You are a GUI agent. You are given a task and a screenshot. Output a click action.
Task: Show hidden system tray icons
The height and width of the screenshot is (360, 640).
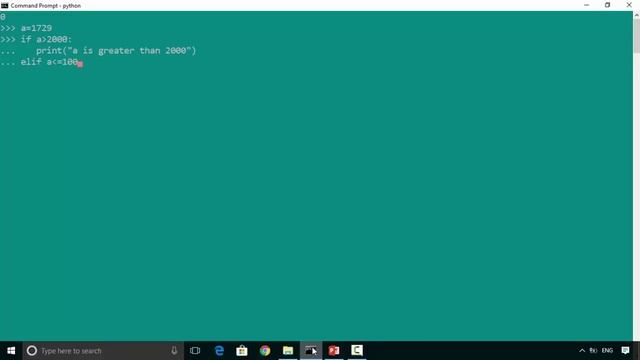pos(582,351)
